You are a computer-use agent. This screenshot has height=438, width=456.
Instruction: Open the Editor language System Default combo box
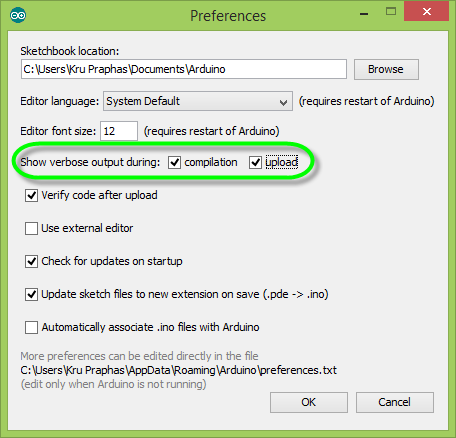198,101
